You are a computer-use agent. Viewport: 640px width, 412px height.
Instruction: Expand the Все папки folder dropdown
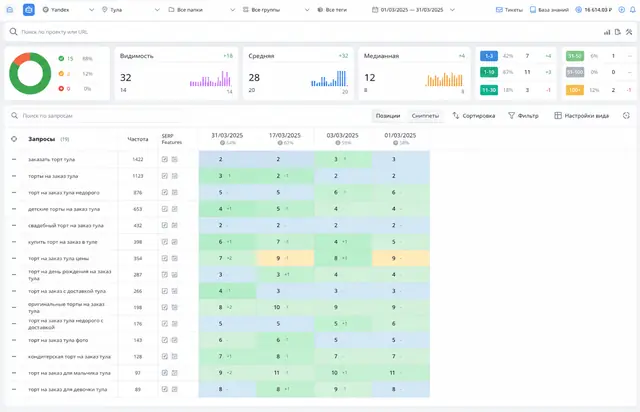point(202,10)
